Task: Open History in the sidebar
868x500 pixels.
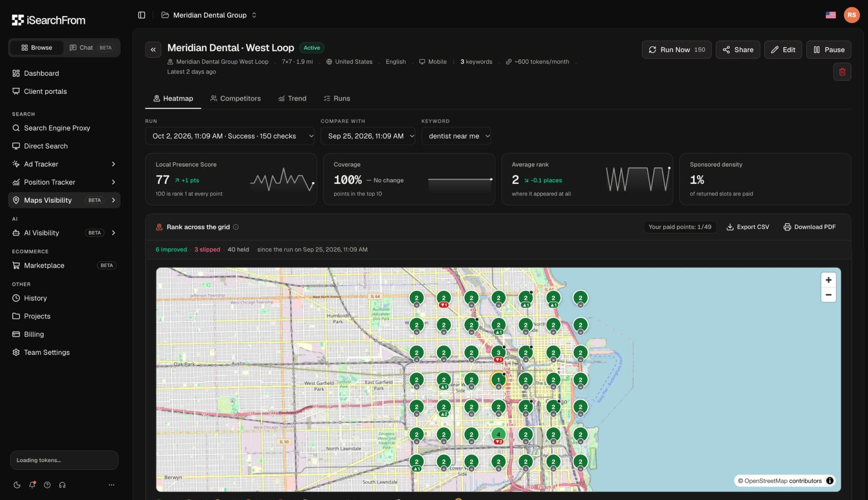Action: coord(64,298)
